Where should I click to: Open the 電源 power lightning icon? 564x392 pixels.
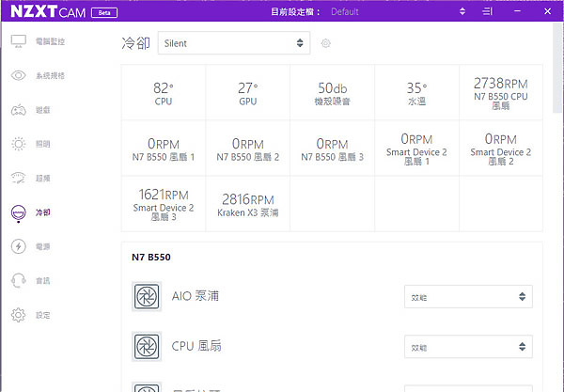pos(19,246)
